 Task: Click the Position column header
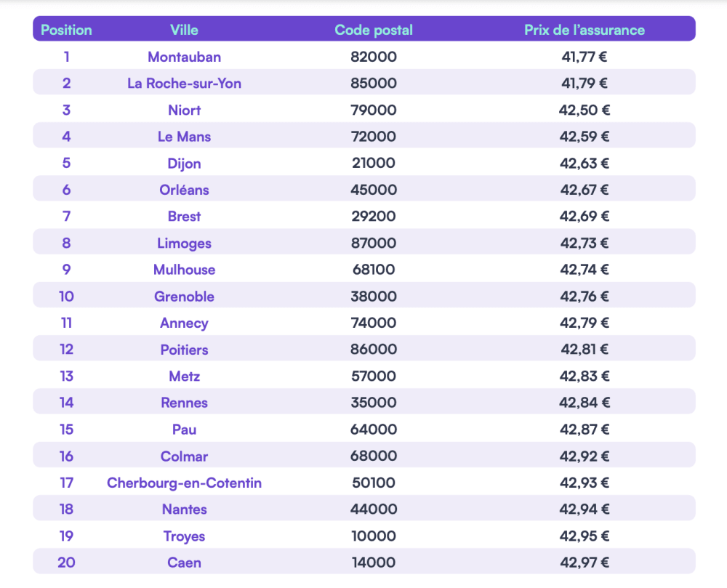point(66,30)
